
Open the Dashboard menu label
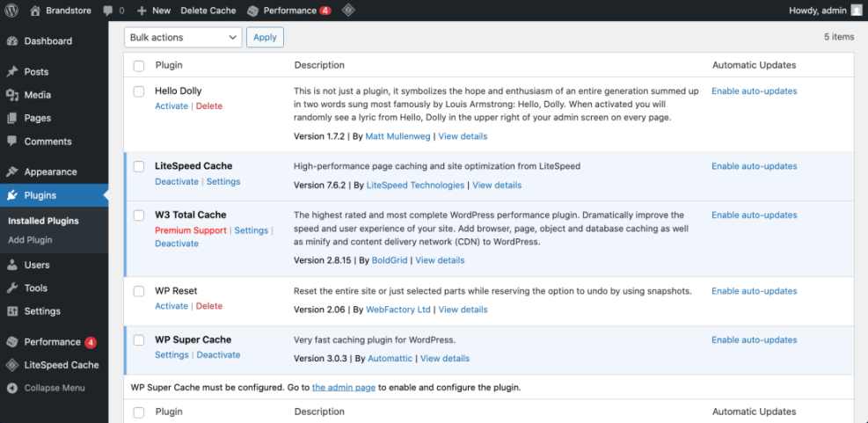point(48,41)
